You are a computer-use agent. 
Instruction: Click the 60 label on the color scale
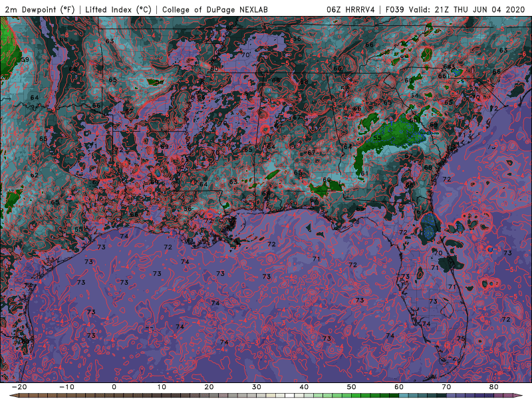399,387
